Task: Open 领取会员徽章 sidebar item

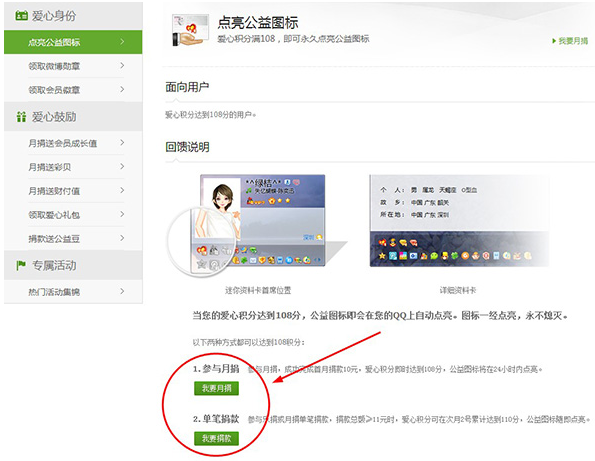Action: [x=73, y=90]
